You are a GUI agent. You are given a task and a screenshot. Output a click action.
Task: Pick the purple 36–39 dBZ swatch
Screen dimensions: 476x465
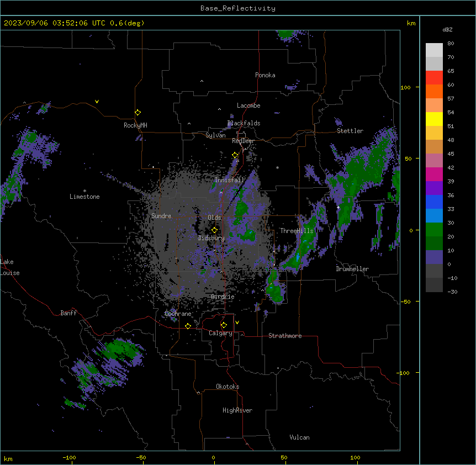coord(434,188)
